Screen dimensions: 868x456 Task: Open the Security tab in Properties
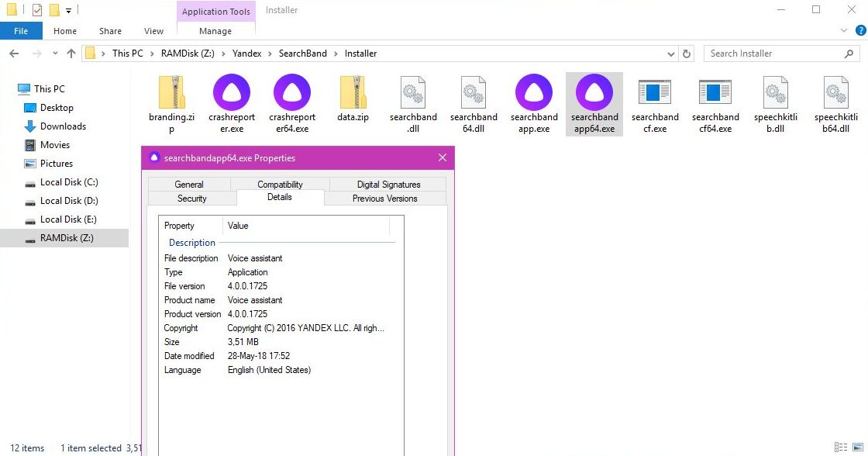(192, 199)
